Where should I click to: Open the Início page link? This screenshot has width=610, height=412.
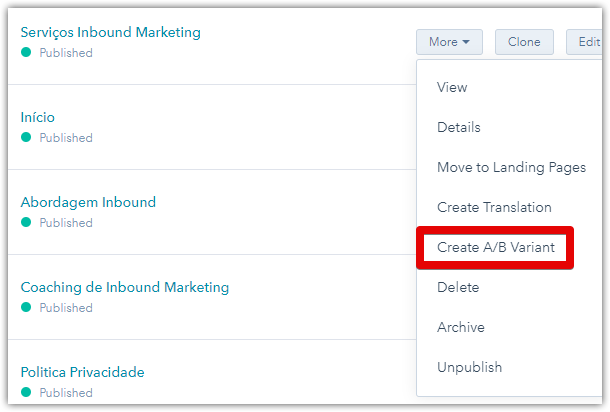[x=37, y=117]
